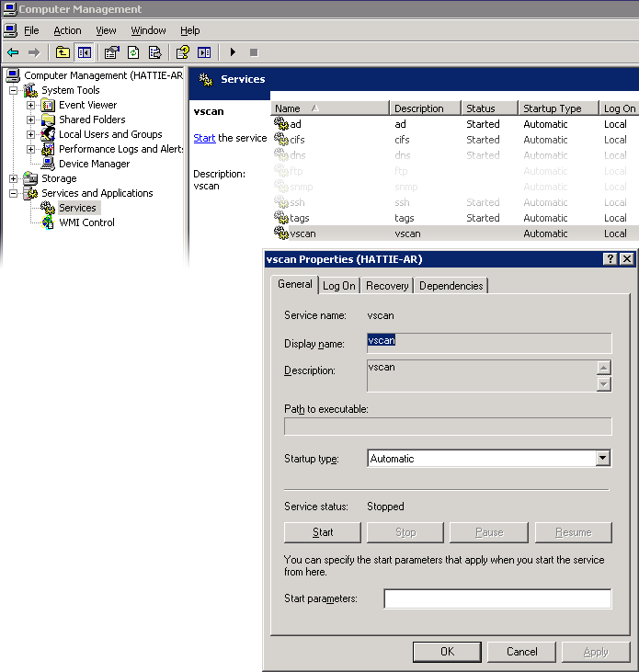Click the Refresh toolbar icon
The image size is (639, 672).
(x=133, y=52)
